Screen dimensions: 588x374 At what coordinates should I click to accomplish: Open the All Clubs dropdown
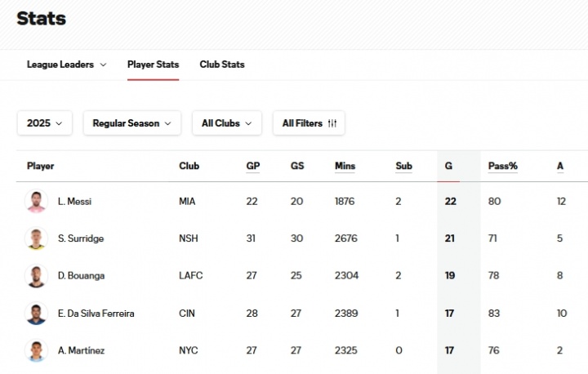[226, 123]
